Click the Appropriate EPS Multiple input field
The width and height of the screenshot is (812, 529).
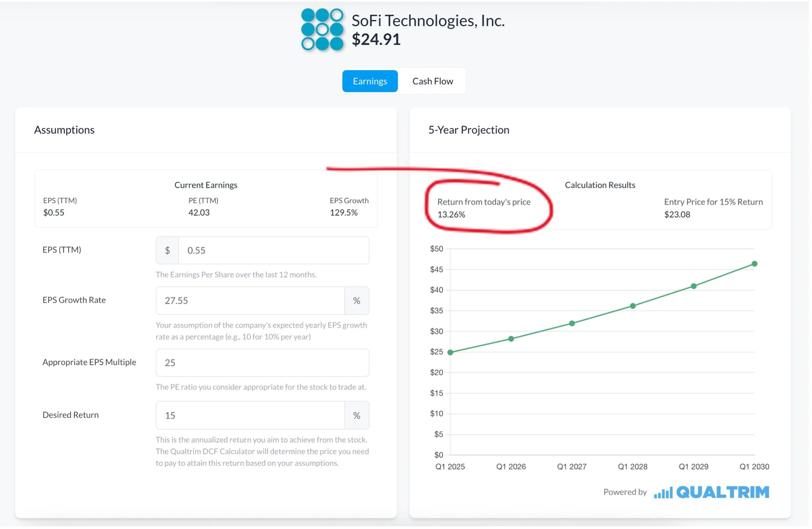(x=262, y=363)
